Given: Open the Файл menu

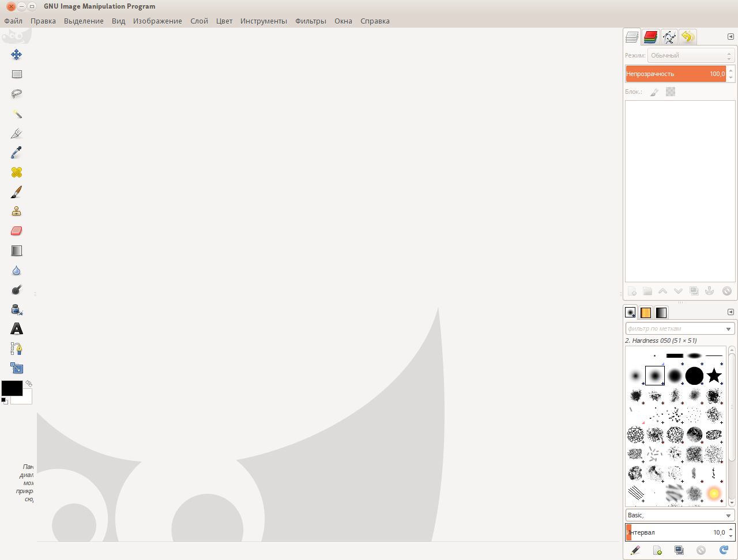Looking at the screenshot, I should pos(13,21).
